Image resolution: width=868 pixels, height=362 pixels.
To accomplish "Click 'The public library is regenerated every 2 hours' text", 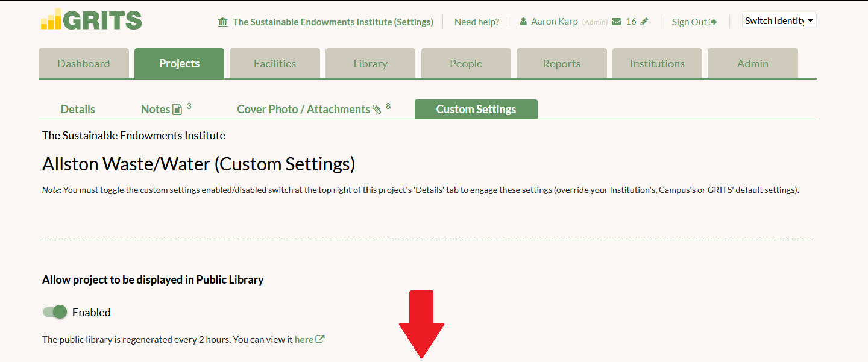I will [x=136, y=339].
